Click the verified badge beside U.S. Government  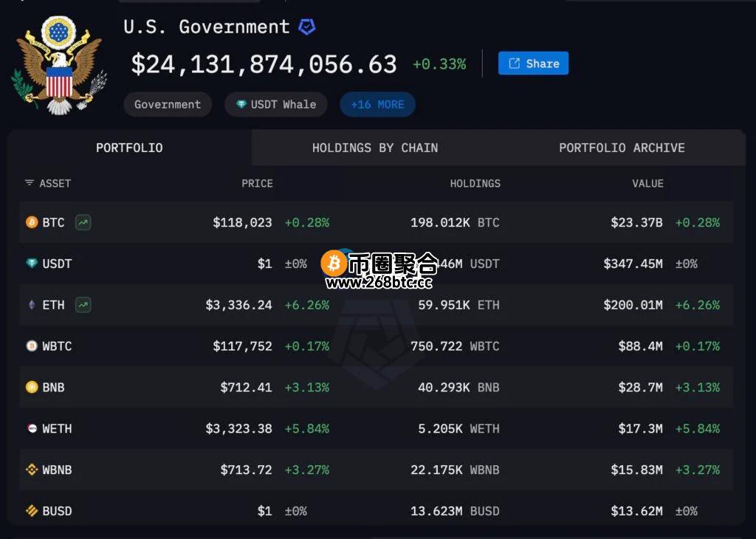[x=306, y=27]
